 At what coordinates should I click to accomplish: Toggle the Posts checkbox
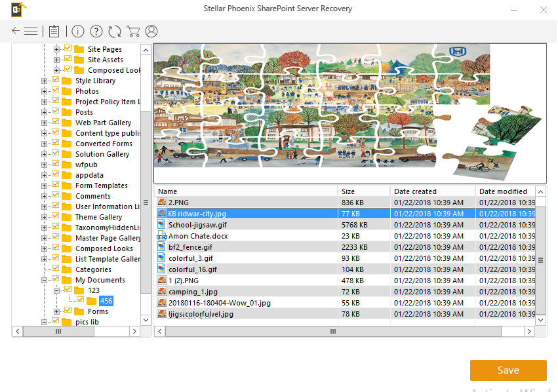tap(56, 111)
